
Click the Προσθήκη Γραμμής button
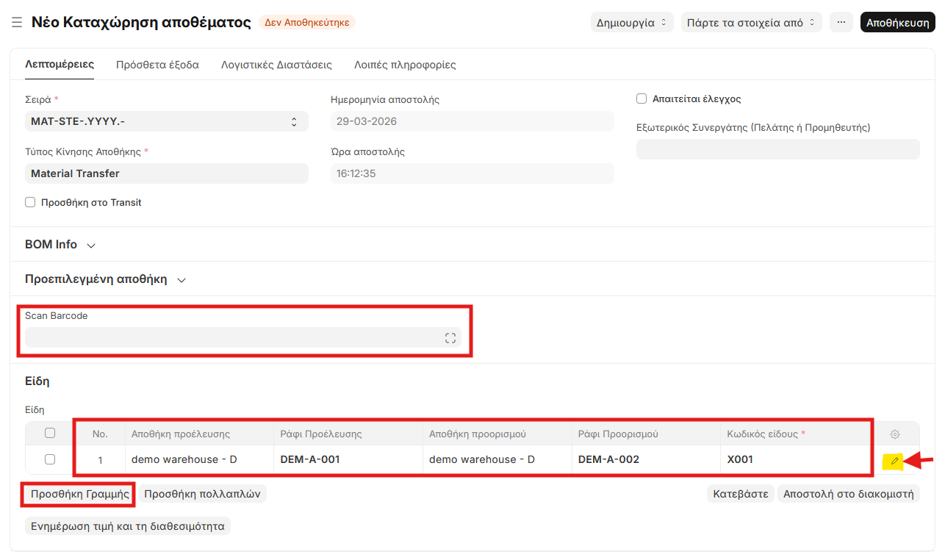pyautogui.click(x=79, y=494)
